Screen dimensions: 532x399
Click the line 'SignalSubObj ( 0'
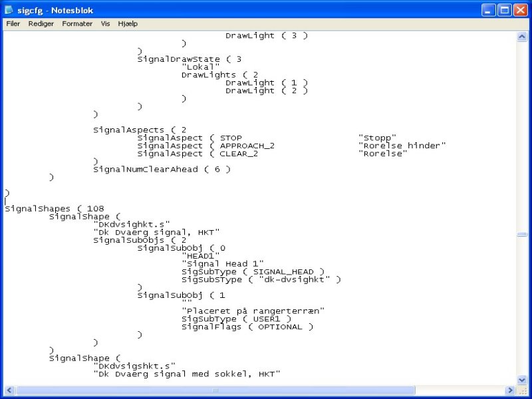(181, 248)
